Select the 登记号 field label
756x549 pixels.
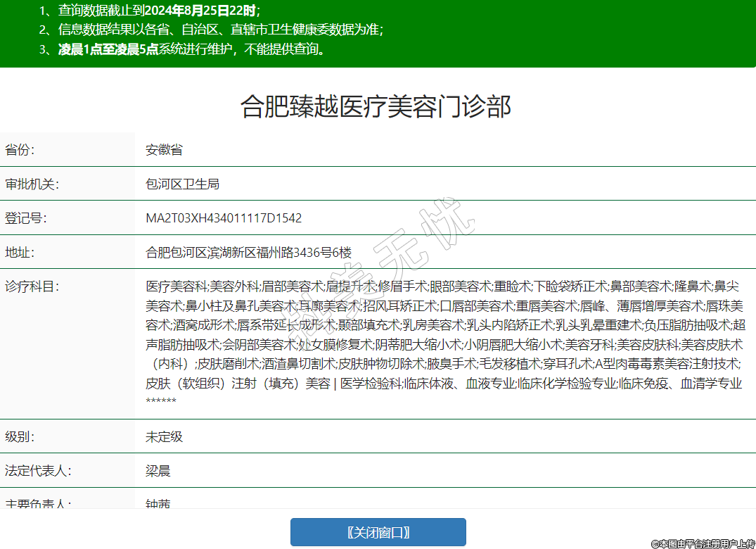(25, 218)
